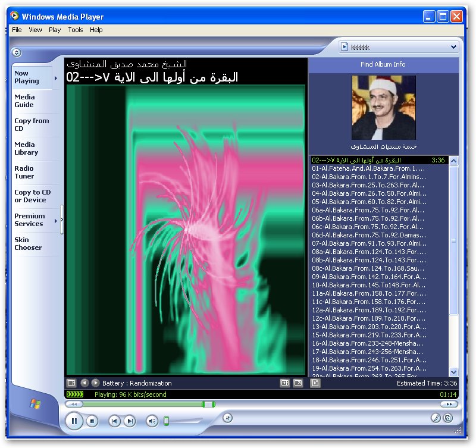Select the next visualization arrow
The height and width of the screenshot is (448, 476).
95,383
